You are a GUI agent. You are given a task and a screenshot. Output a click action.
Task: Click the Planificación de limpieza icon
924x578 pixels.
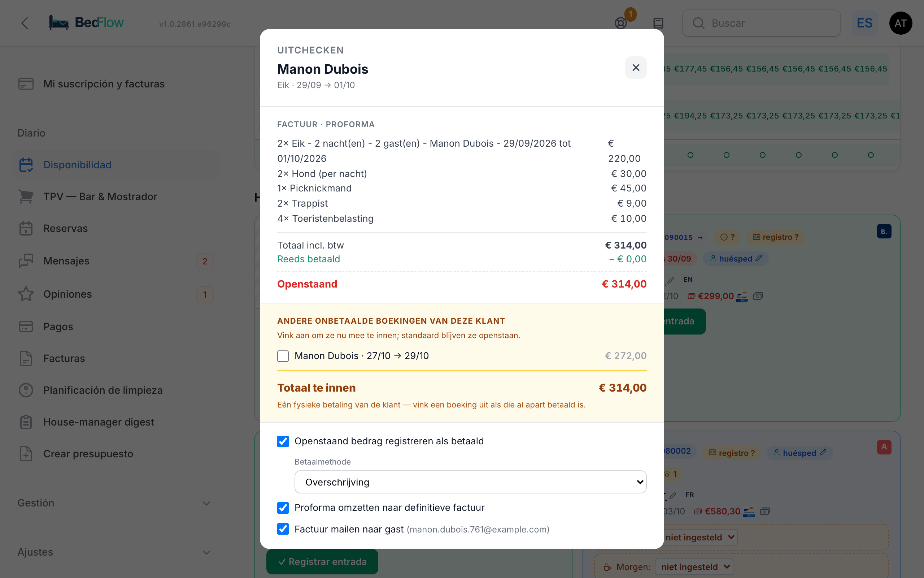tap(26, 390)
